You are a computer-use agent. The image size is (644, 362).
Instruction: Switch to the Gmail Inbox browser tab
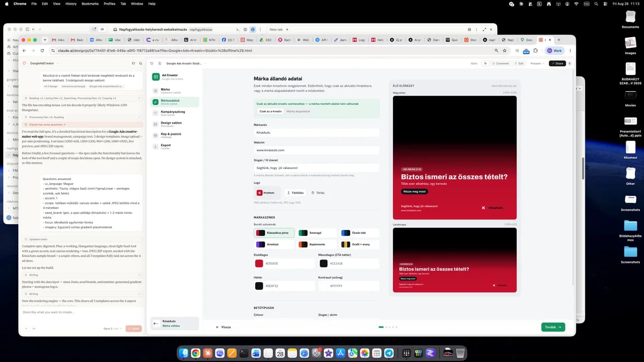tap(58, 40)
